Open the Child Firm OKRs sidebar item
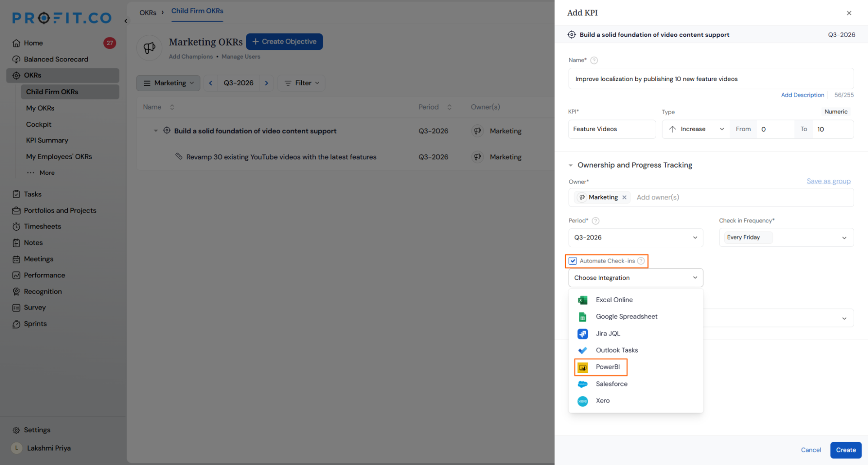 (x=70, y=92)
